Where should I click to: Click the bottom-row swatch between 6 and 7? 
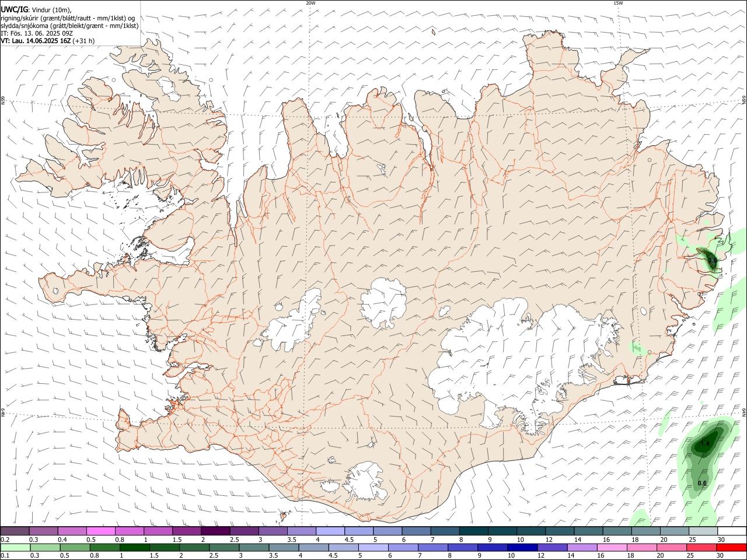click(403, 548)
